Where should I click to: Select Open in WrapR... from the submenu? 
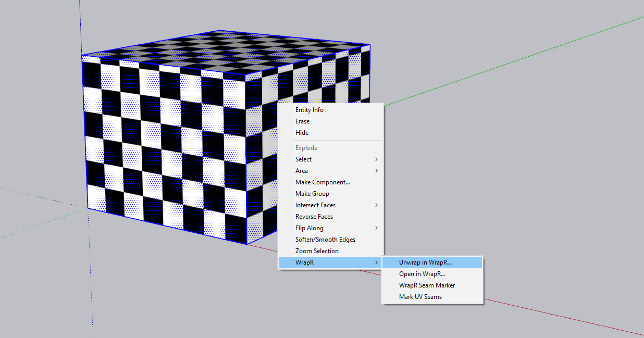point(422,274)
